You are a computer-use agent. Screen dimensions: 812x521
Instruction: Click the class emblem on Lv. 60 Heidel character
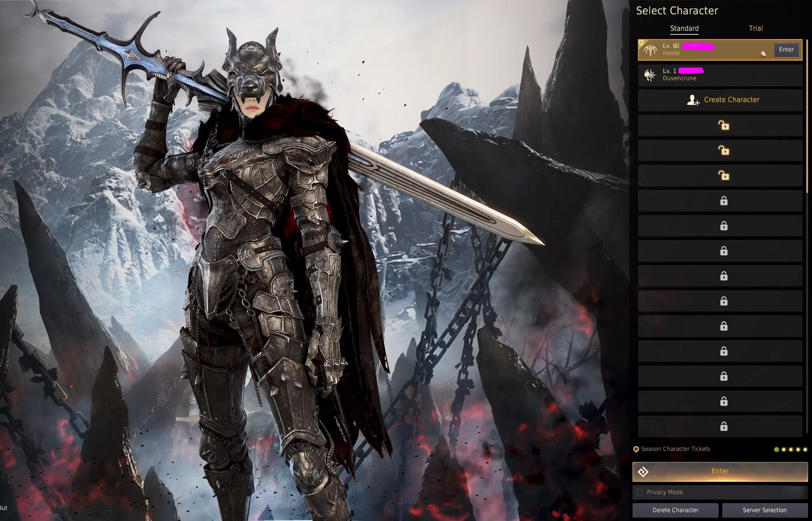coord(650,50)
